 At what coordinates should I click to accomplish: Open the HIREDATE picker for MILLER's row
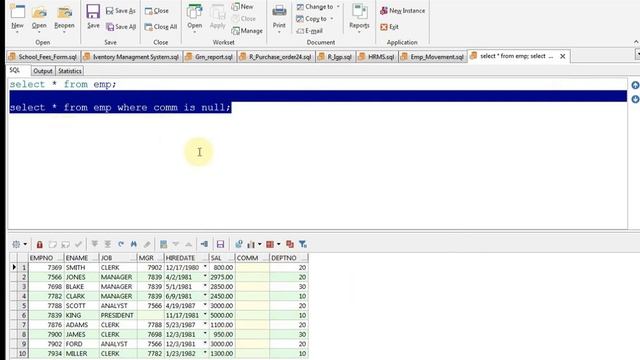point(205,353)
